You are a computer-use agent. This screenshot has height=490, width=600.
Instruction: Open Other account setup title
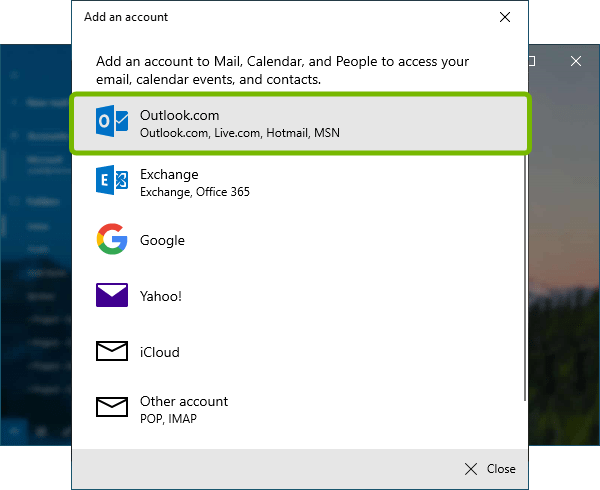point(184,401)
